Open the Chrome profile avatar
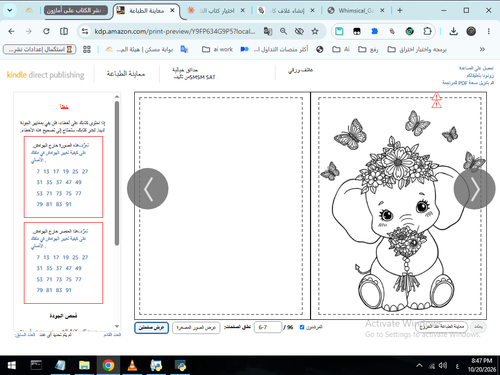The image size is (500, 375). tap(471, 31)
